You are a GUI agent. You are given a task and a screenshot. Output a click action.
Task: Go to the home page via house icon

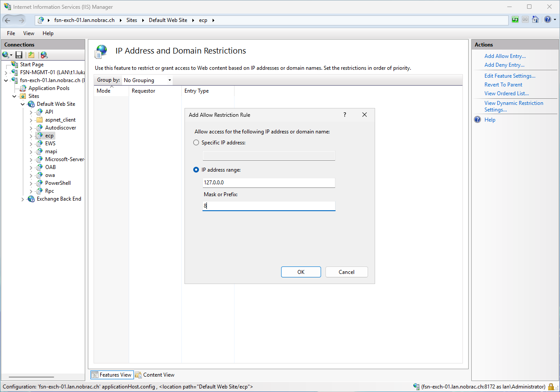tap(535, 20)
